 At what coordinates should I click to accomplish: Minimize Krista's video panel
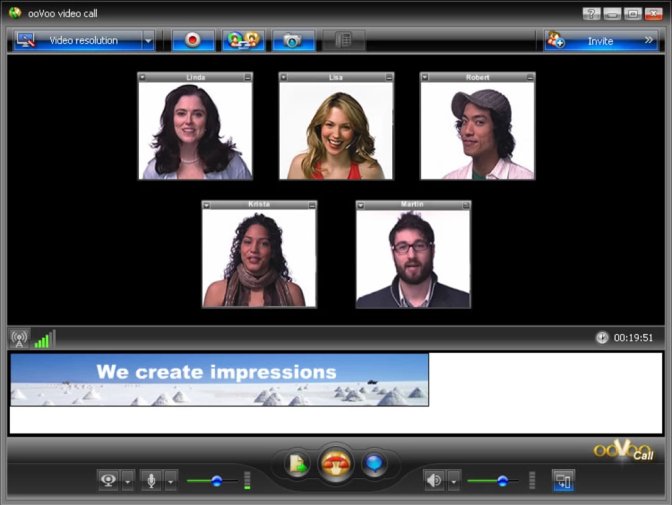click(312, 205)
